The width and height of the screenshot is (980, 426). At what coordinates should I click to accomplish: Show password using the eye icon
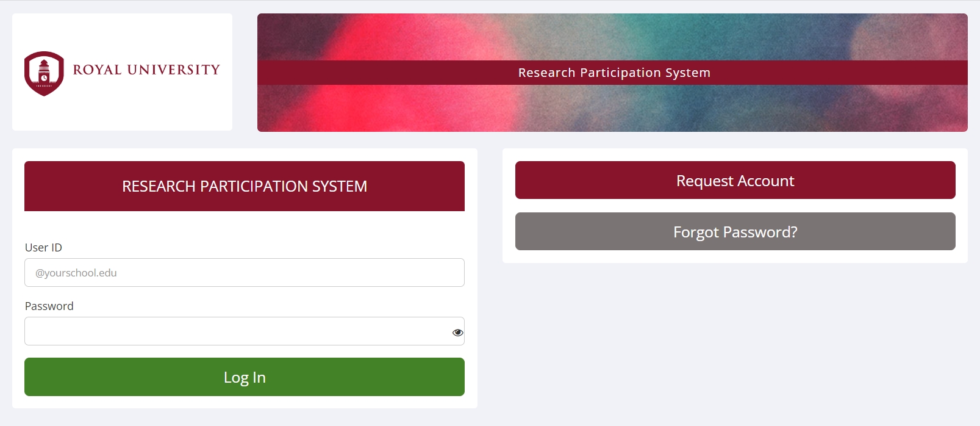click(457, 333)
